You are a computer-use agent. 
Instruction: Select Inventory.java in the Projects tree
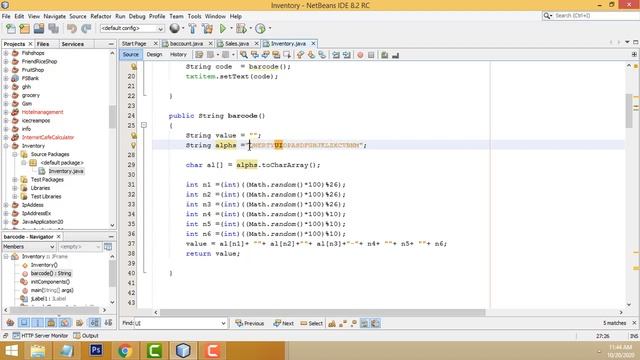click(62, 171)
